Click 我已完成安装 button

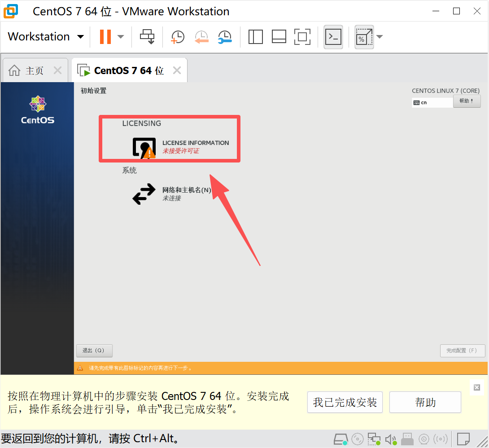click(345, 402)
